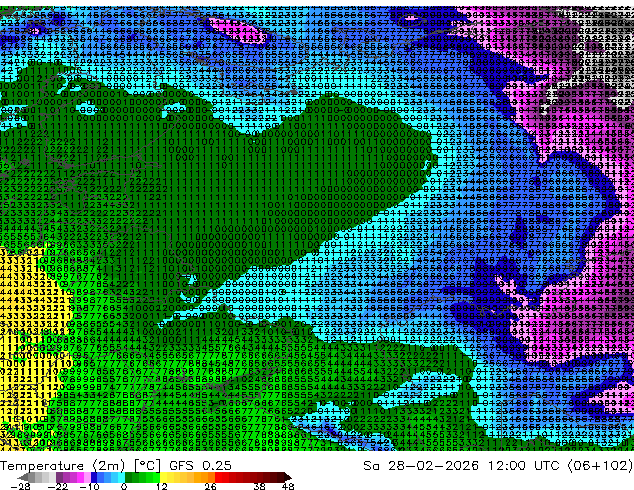Screen dimensions: 634x490
Task: Click the 'Temperature (2m)' title text
Action: click(x=62, y=466)
